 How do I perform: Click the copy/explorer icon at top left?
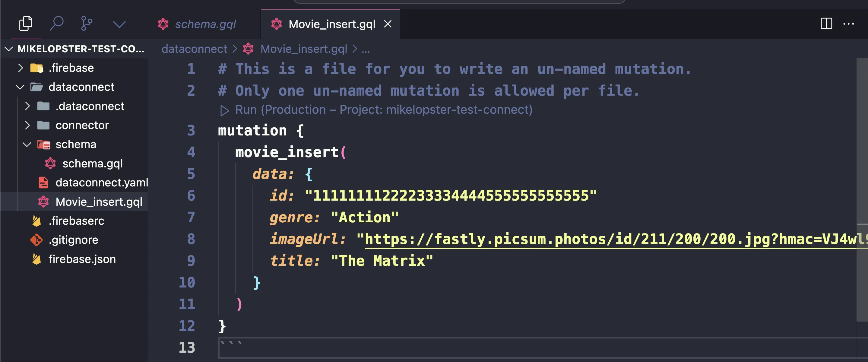coord(26,23)
